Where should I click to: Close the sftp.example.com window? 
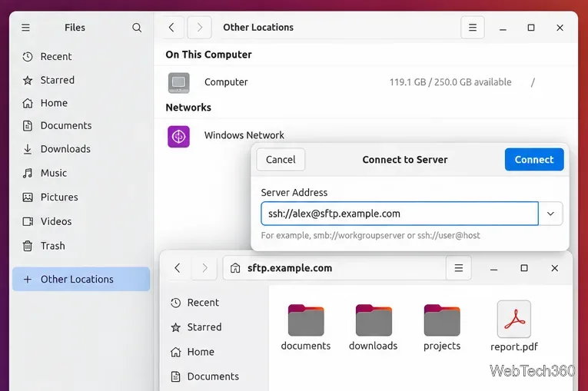555,268
